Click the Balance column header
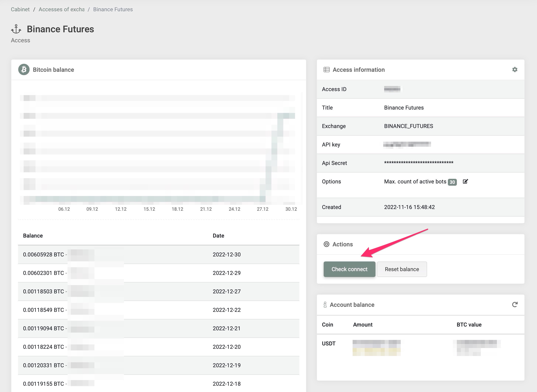537x392 pixels. point(33,236)
